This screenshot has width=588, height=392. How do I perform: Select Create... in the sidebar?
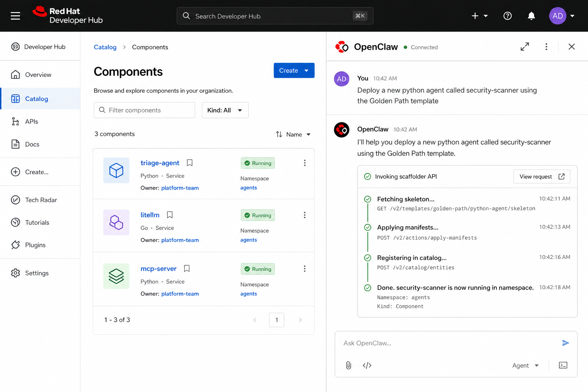coord(40,172)
